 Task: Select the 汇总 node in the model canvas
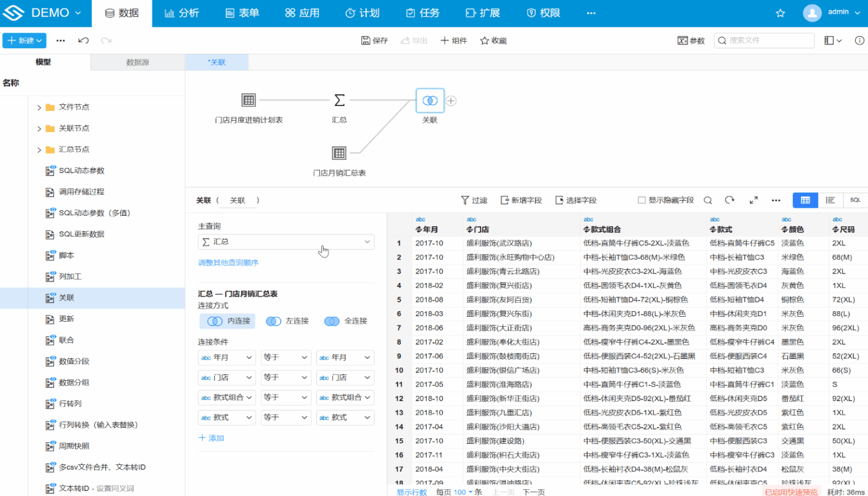click(339, 100)
